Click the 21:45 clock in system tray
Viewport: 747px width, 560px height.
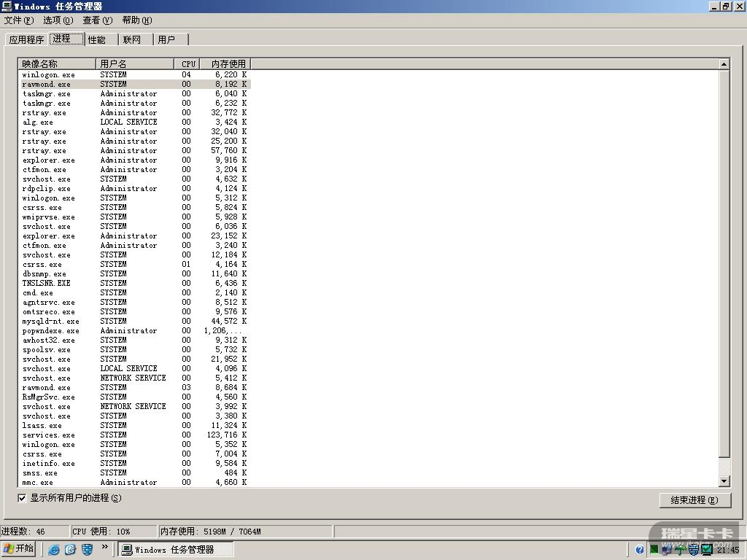coord(729,550)
